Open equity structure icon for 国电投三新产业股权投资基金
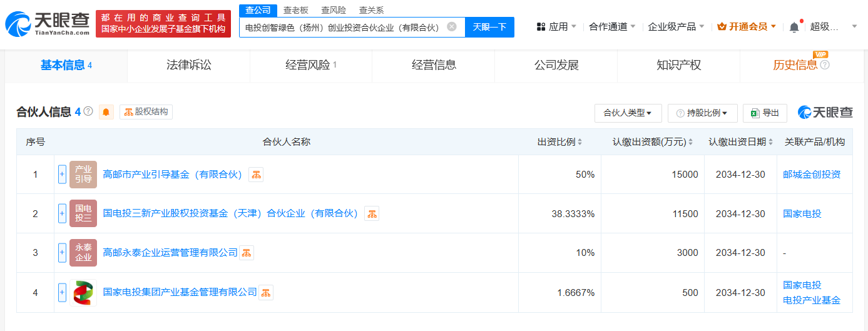Image resolution: width=868 pixels, height=331 pixels. (x=372, y=214)
